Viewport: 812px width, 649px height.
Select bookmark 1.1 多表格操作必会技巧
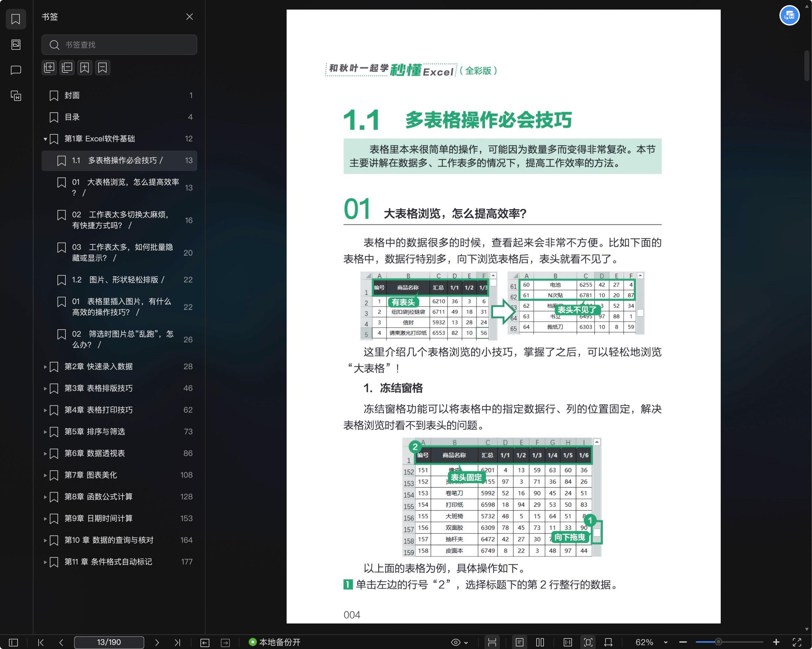click(x=119, y=160)
